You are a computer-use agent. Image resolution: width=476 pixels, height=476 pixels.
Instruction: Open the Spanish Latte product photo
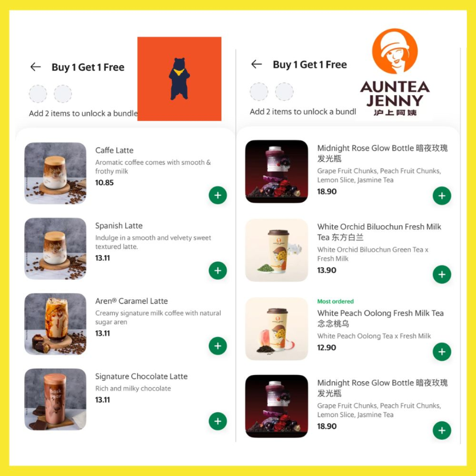coord(55,248)
